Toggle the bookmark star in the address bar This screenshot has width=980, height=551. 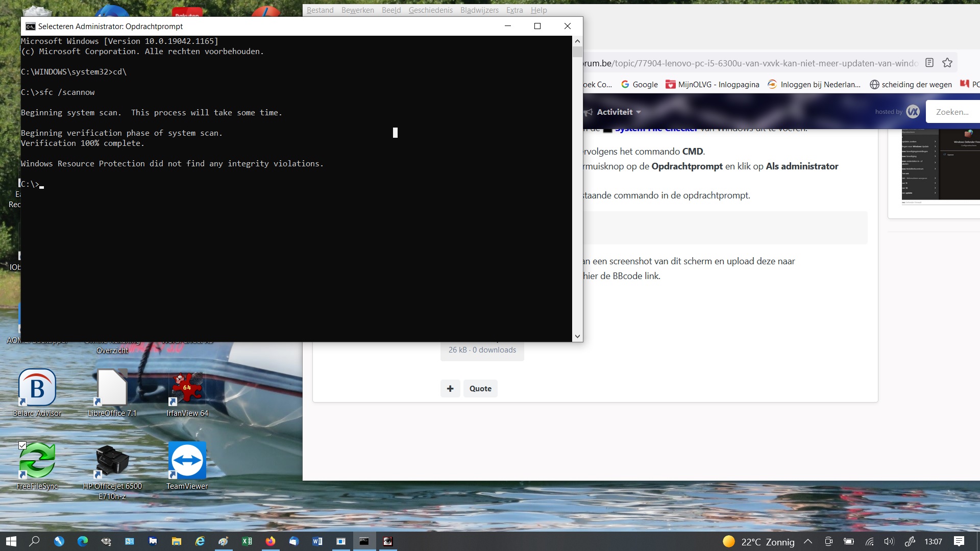click(948, 62)
